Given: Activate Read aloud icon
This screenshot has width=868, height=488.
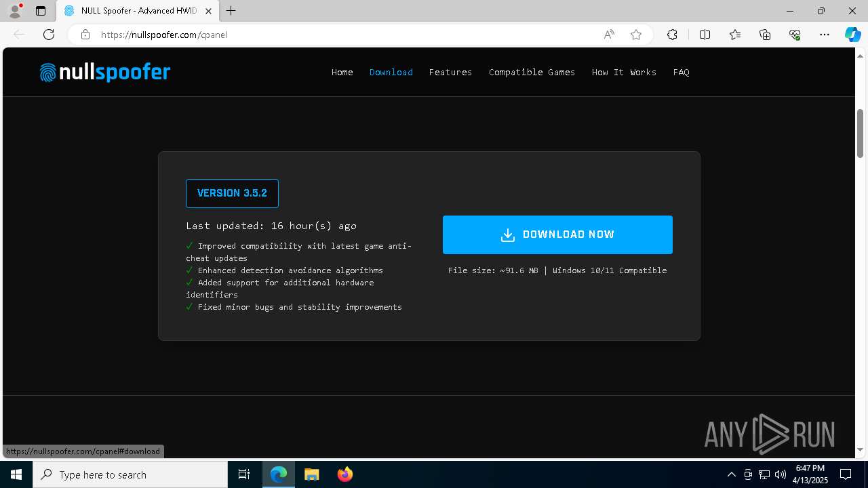Looking at the screenshot, I should (609, 35).
